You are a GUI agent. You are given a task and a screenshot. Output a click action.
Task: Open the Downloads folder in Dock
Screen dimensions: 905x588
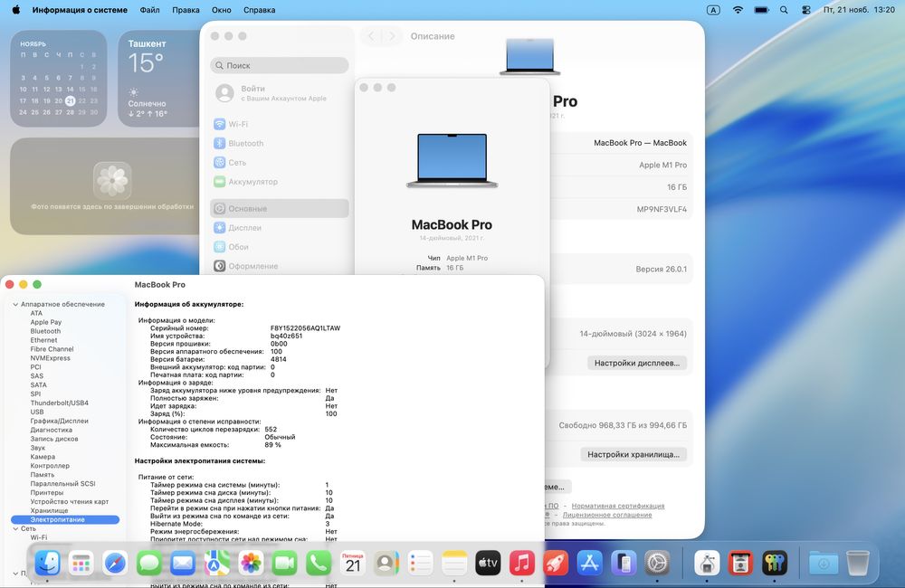pos(824,563)
